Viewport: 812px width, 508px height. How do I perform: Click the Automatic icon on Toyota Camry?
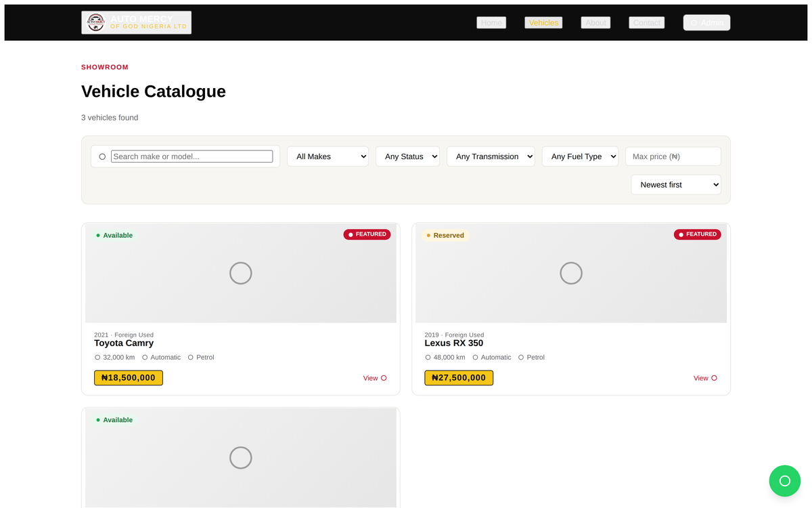145,357
